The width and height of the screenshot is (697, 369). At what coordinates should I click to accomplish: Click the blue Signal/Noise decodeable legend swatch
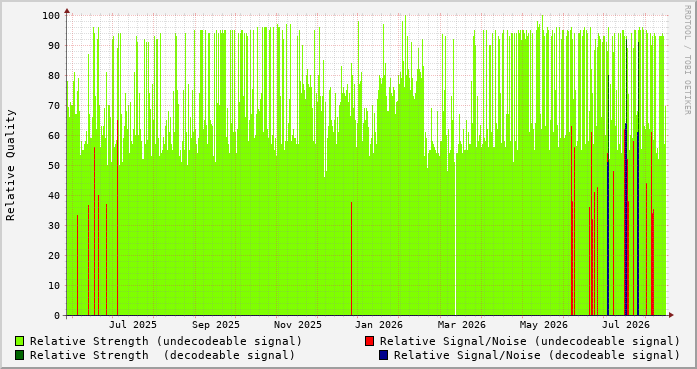384,355
